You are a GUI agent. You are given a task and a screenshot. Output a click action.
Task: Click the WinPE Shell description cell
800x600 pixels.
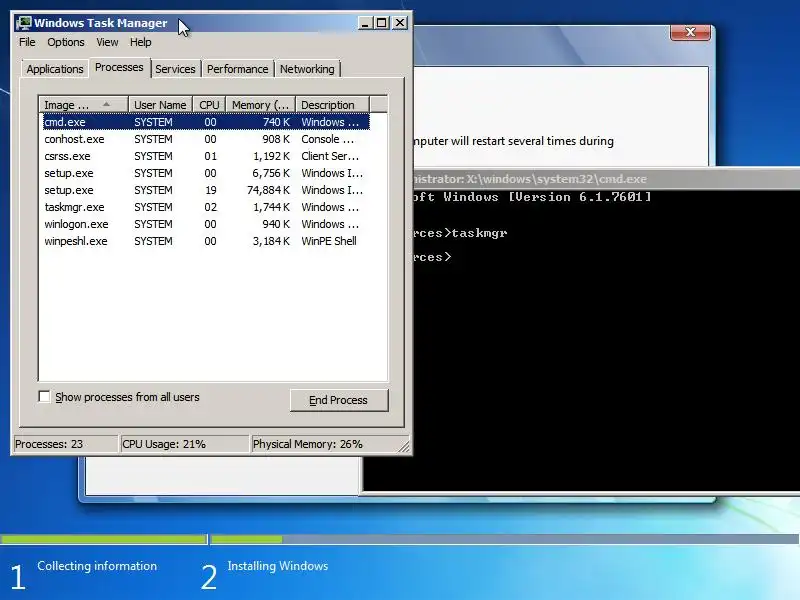click(x=329, y=241)
